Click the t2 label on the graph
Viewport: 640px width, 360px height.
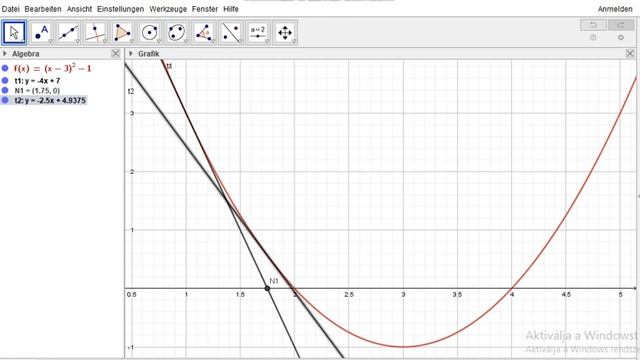pos(131,91)
